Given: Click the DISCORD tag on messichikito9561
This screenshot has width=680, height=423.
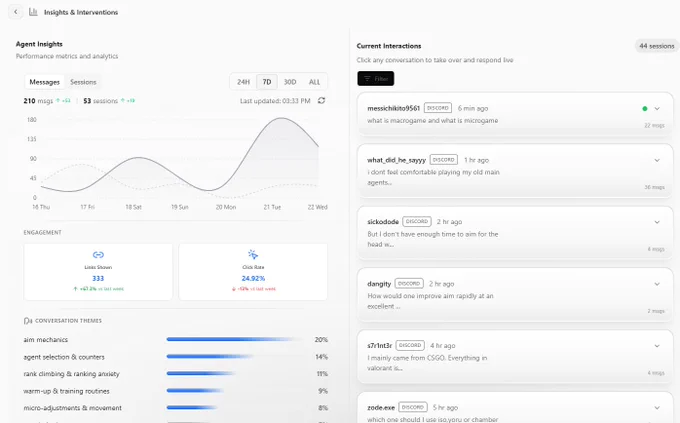Looking at the screenshot, I should pos(438,108).
